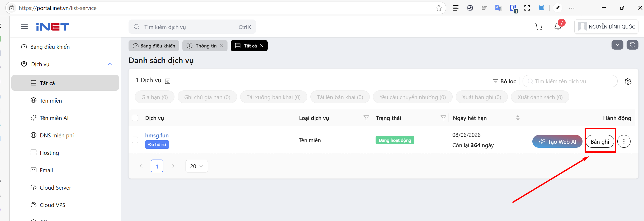
Task: Switch to the Bảng điều khiển tab
Action: tap(154, 46)
